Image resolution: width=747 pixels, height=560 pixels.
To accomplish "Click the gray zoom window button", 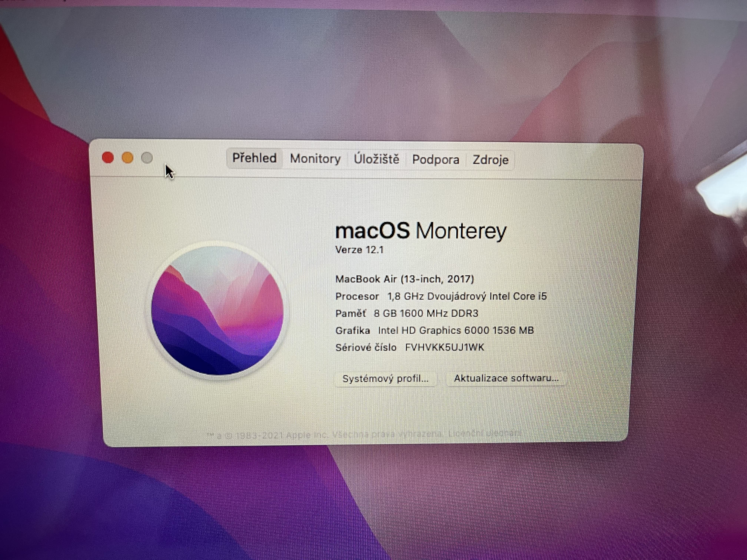I will click(x=147, y=158).
